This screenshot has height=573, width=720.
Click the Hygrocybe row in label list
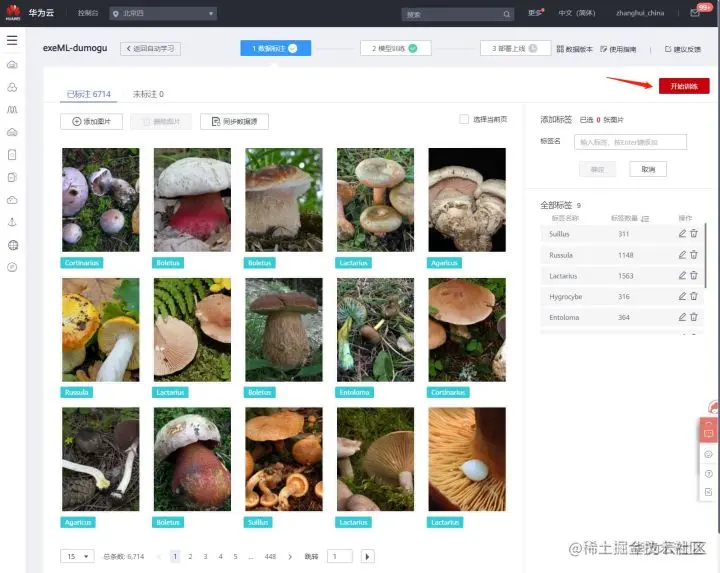pyautogui.click(x=621, y=297)
